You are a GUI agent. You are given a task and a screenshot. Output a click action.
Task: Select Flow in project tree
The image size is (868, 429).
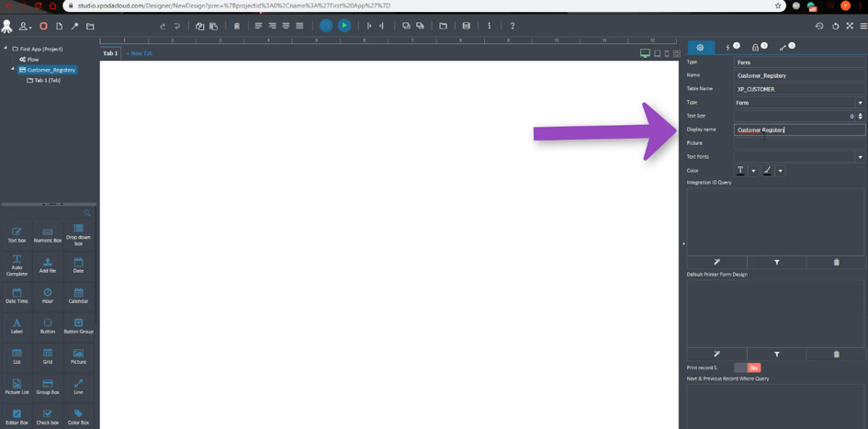click(x=28, y=59)
